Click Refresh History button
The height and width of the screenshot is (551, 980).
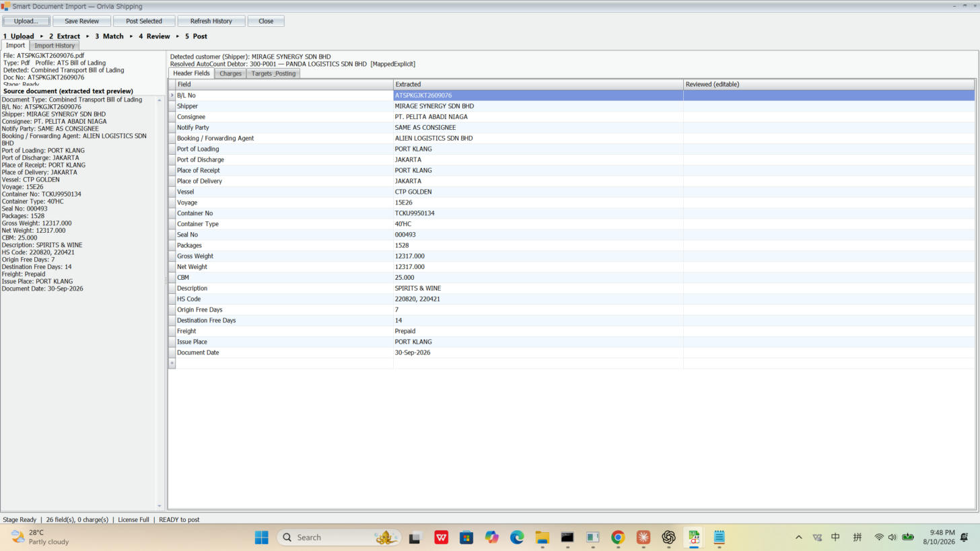(211, 21)
